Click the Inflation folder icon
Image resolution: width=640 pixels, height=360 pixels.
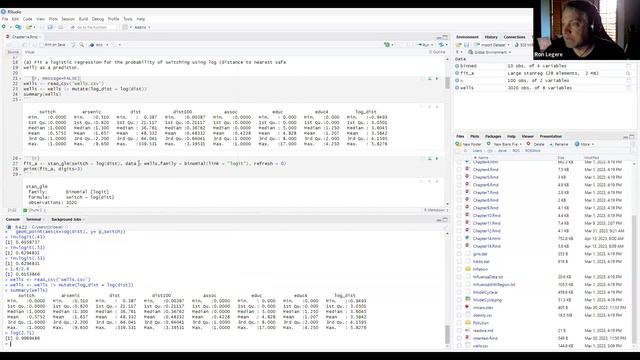pos(468,269)
